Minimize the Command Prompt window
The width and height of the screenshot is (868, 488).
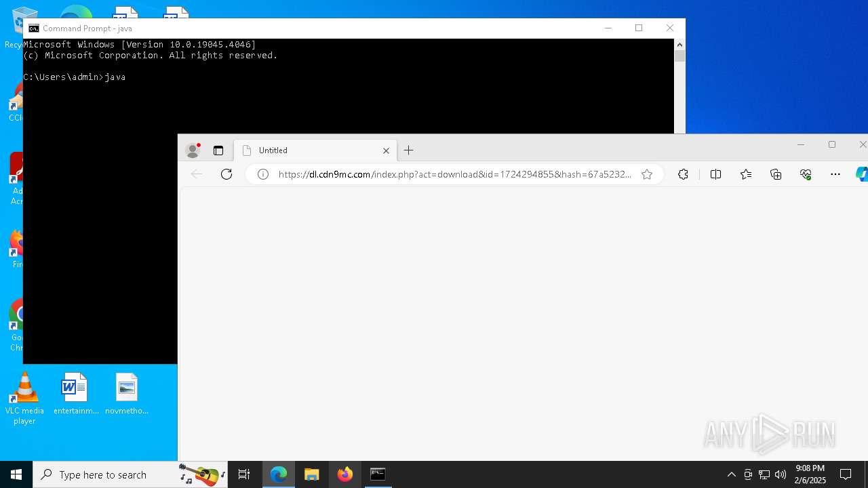tap(608, 28)
